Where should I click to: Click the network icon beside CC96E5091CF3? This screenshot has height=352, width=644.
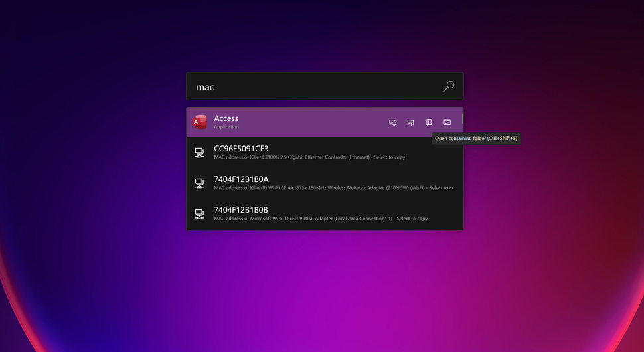[x=200, y=153]
